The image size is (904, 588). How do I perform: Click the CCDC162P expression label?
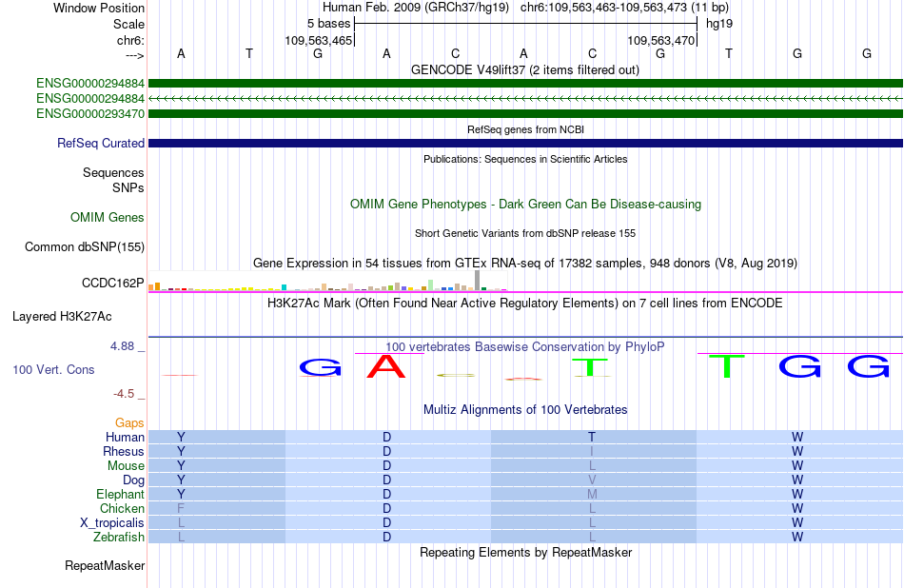coord(112,283)
